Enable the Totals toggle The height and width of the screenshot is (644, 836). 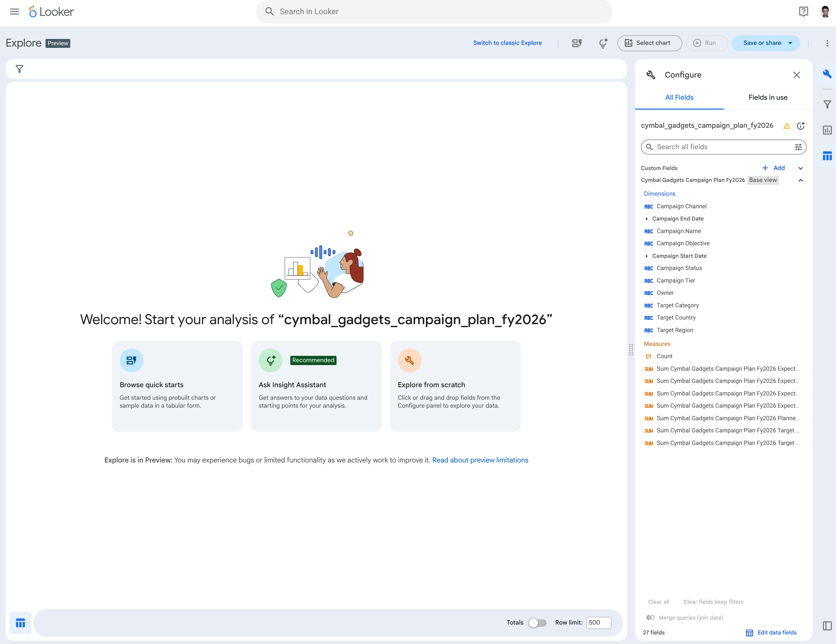(537, 623)
